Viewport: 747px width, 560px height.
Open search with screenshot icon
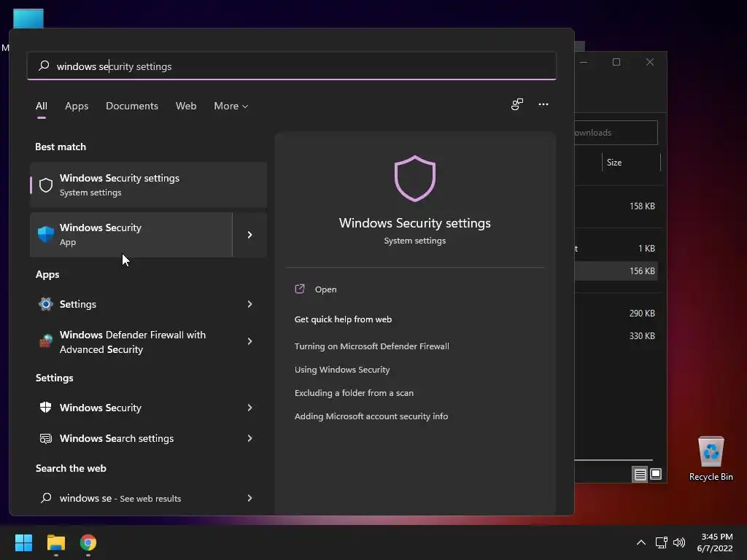point(517,104)
